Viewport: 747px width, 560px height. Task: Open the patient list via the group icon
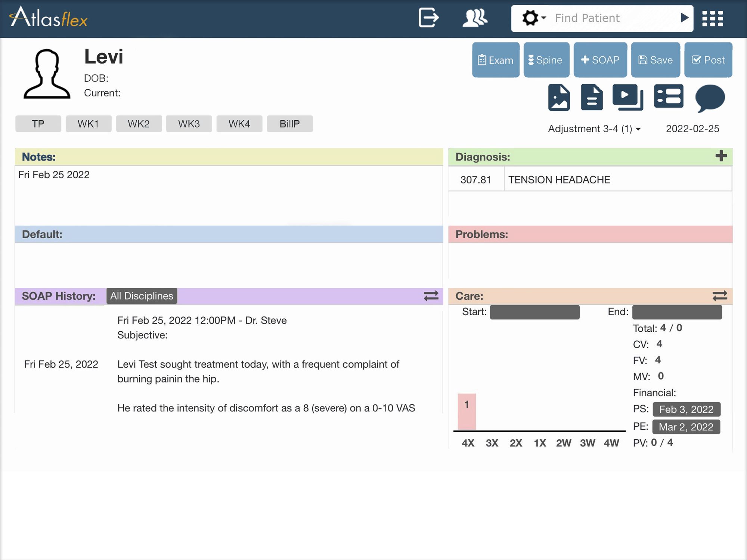tap(475, 17)
